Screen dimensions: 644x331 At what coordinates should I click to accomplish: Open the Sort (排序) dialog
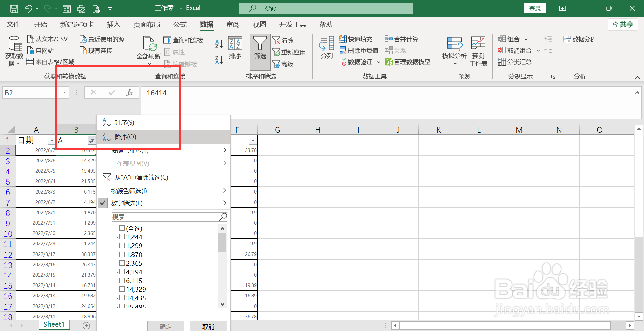click(x=235, y=48)
